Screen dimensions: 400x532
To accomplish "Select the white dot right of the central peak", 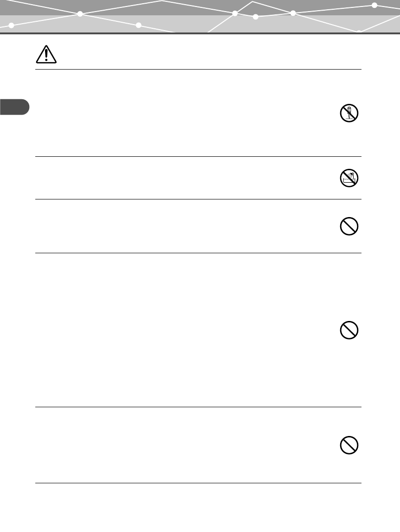I will click(x=293, y=13).
